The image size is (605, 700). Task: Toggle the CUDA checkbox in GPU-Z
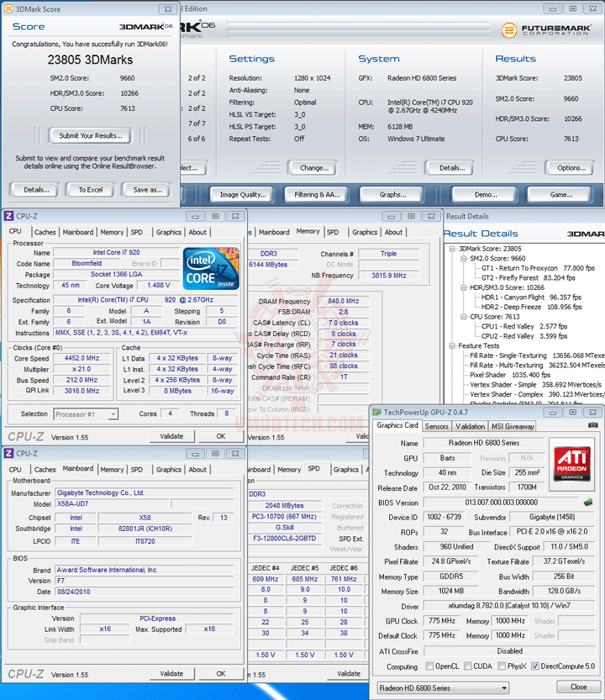[468, 666]
